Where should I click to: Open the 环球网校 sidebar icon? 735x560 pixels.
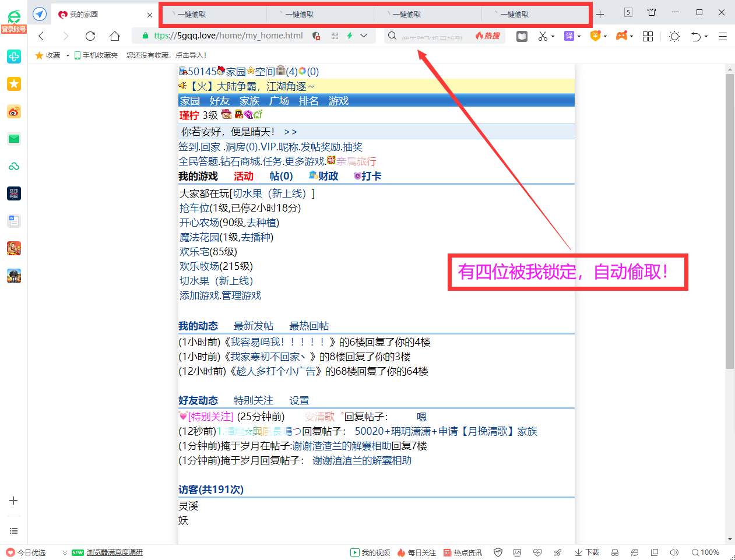tap(14, 193)
